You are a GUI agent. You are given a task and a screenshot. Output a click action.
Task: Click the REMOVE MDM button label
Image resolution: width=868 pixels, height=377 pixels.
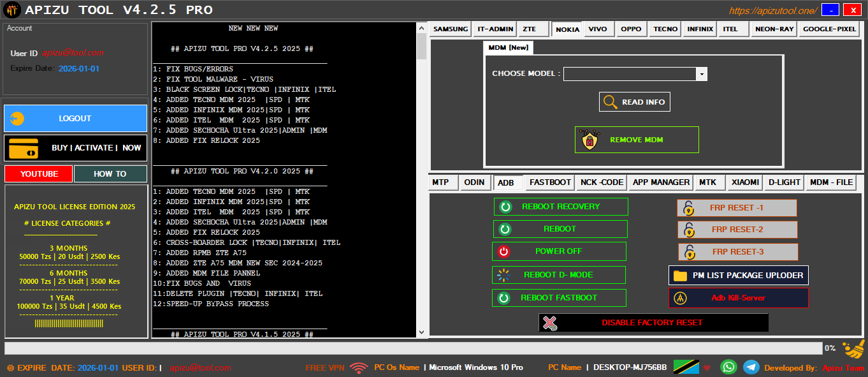click(x=637, y=140)
